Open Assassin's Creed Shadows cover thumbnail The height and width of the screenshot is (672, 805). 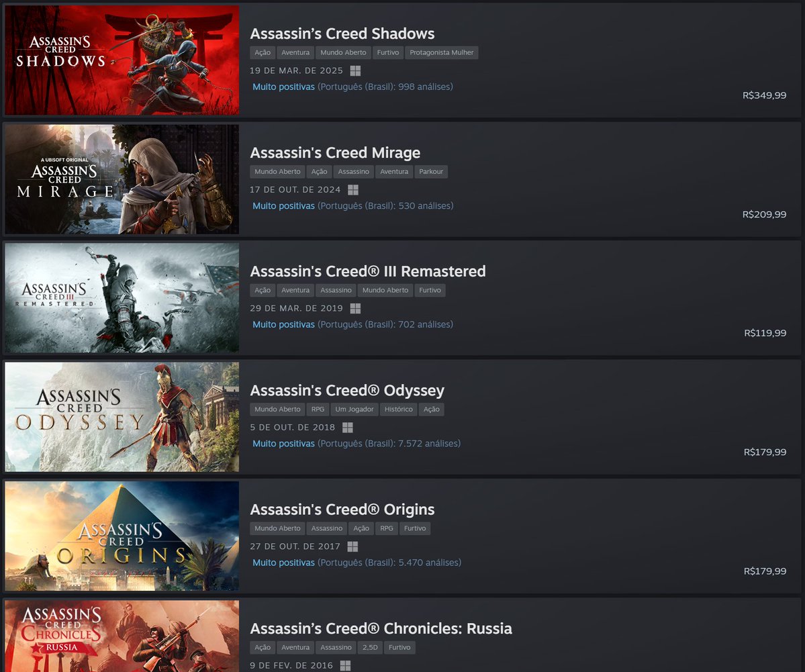(122, 60)
